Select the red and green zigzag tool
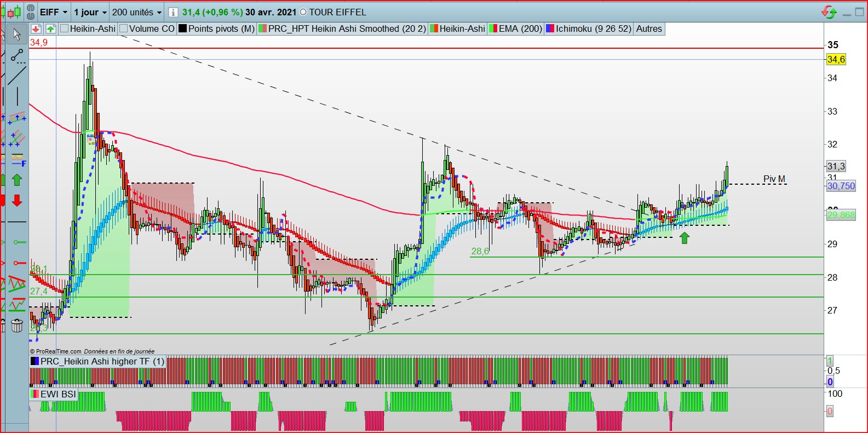Screen dimensions: 868x433 tap(17, 305)
